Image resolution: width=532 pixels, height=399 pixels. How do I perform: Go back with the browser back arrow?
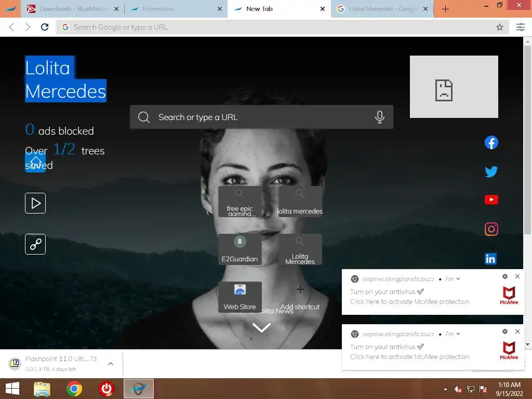click(11, 27)
